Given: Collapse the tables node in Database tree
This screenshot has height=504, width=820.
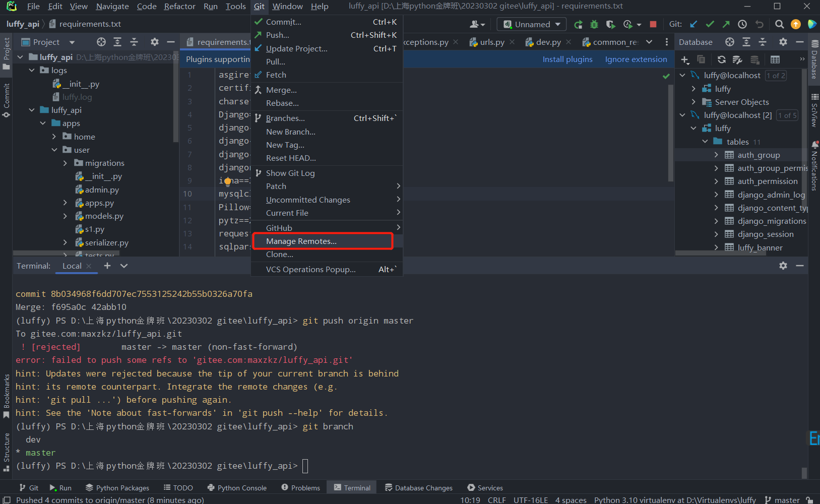Looking at the screenshot, I should 705,142.
